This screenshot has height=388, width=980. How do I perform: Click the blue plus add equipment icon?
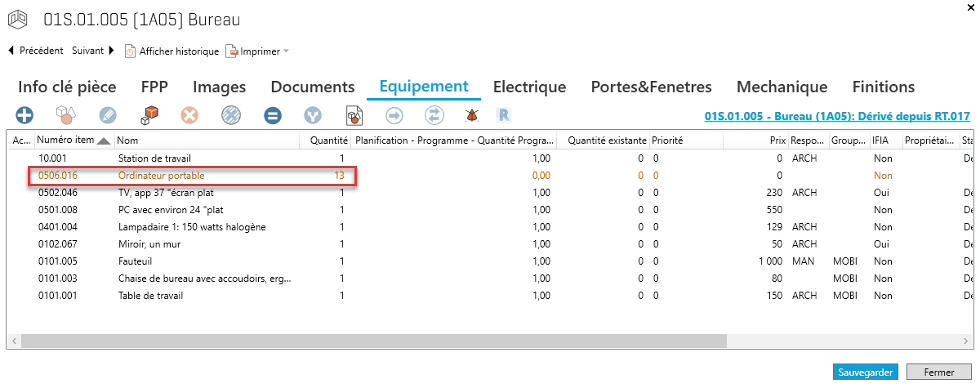coord(24,115)
